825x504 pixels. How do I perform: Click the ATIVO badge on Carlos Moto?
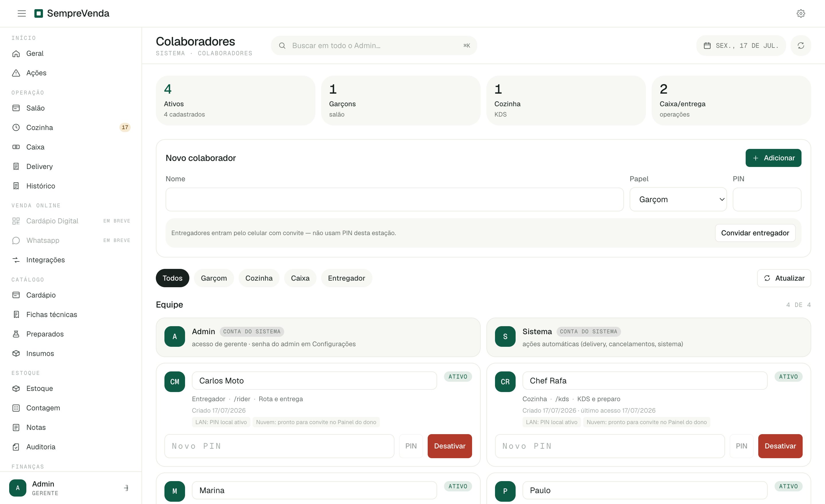tap(458, 377)
